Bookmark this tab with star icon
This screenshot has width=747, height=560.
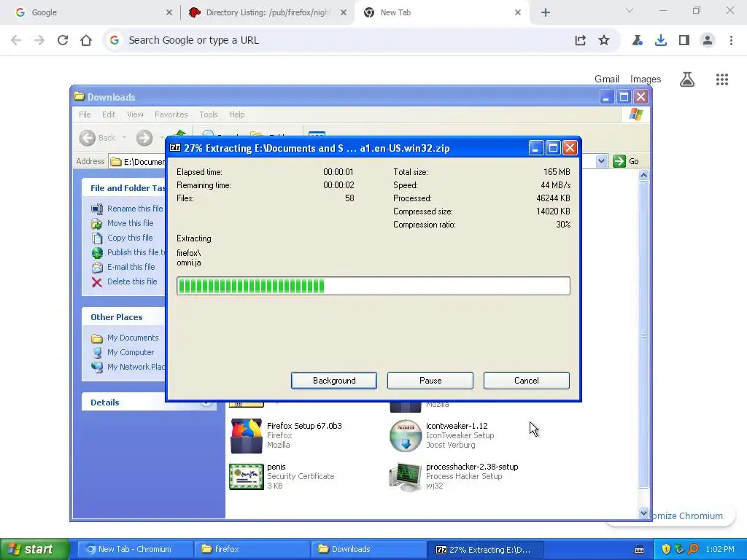tap(603, 40)
